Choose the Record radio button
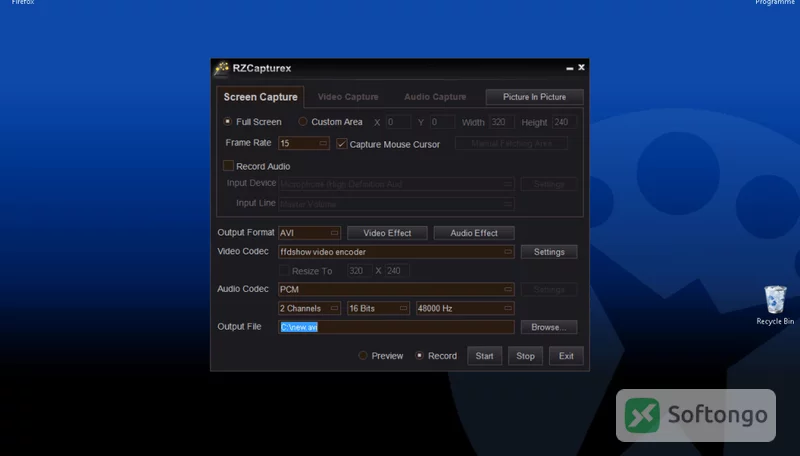The height and width of the screenshot is (456, 800). [x=419, y=356]
